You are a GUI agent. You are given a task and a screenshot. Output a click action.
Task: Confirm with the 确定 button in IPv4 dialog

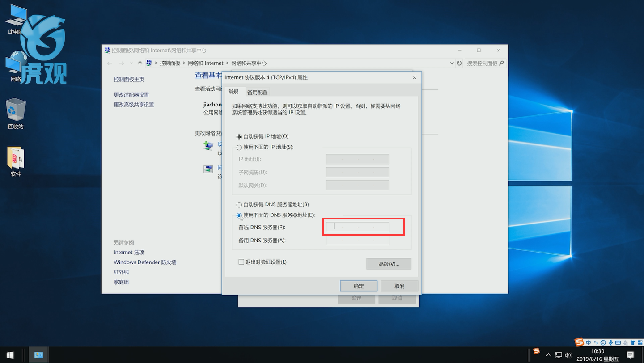coord(359,286)
